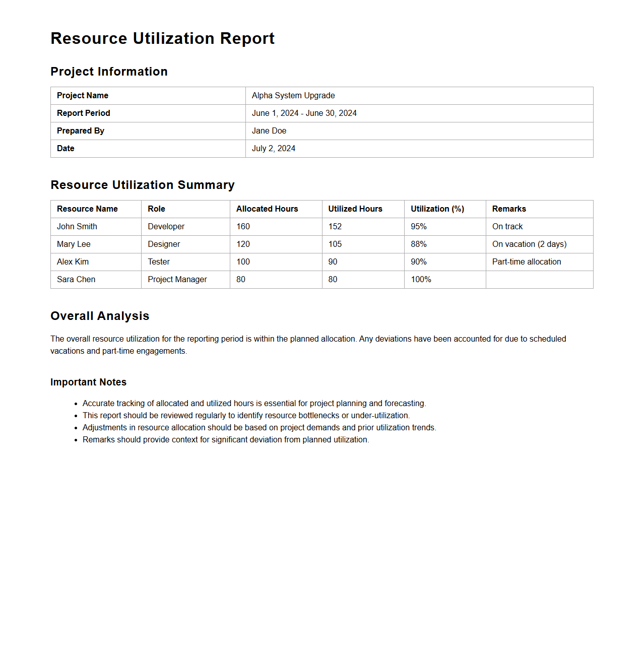Click the bullet about resource bottlenecks
644x655 pixels.
(246, 416)
